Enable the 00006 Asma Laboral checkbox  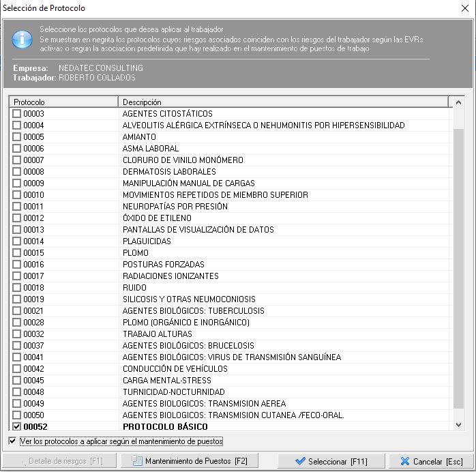(16, 148)
